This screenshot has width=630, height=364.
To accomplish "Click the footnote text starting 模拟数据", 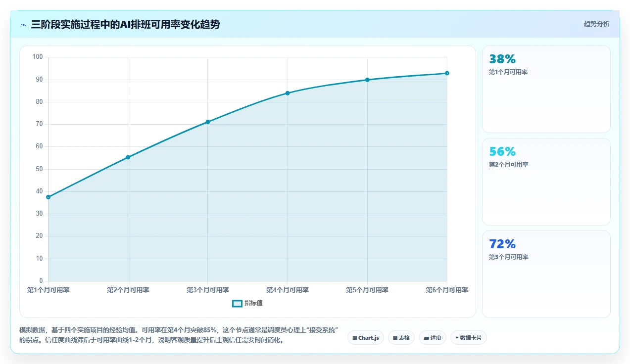I will pos(179,335).
